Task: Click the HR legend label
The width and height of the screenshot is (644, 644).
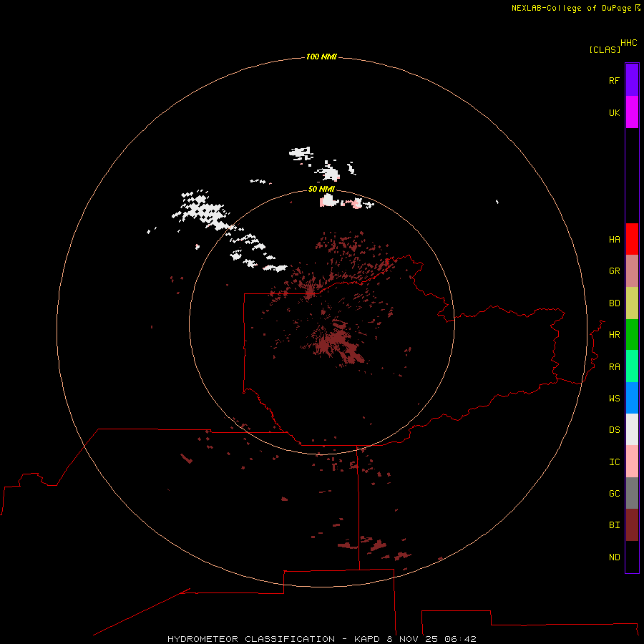Action: [x=614, y=335]
